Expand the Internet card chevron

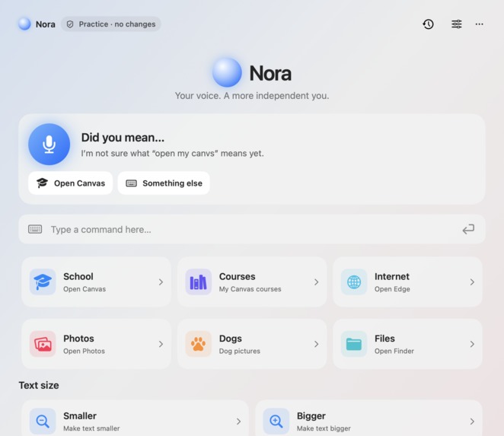[472, 282]
